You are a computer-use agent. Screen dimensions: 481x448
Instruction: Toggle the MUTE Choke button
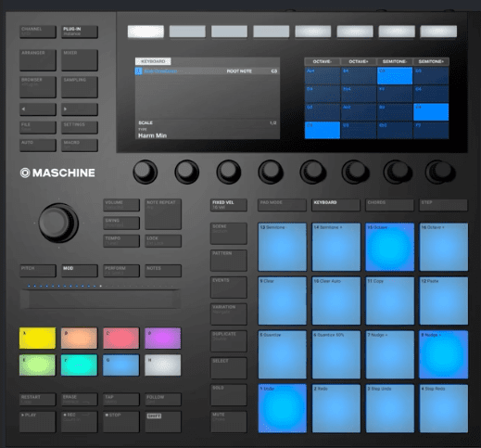pos(229,421)
